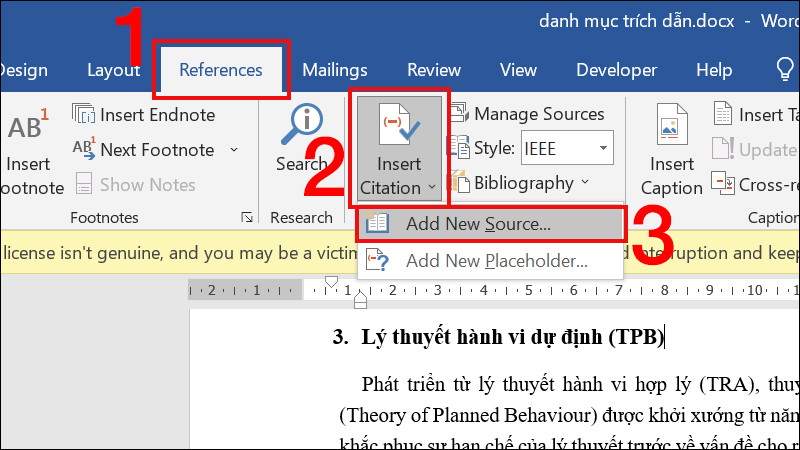This screenshot has height=450, width=800.
Task: Click the Tell Me lightbulb icon
Action: 785,70
